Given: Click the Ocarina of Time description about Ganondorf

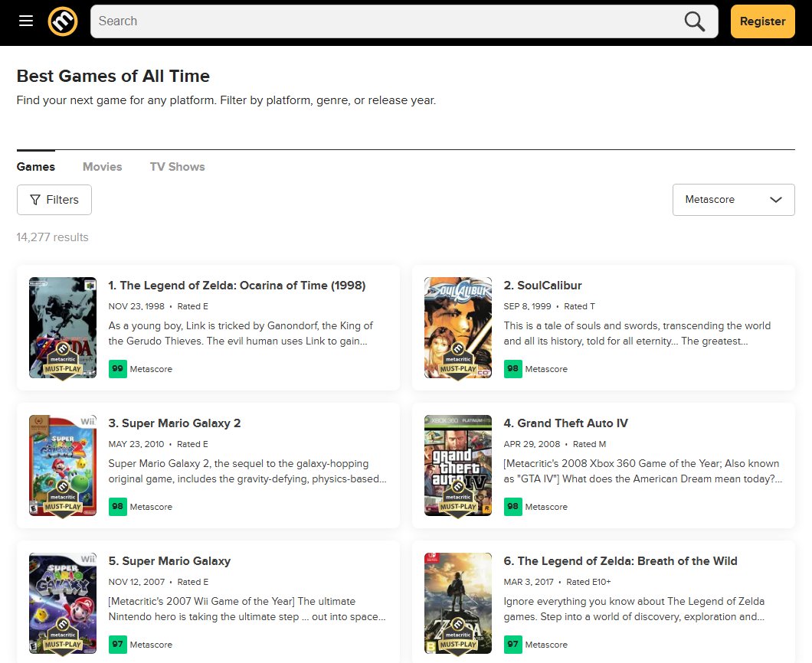Looking at the screenshot, I should (241, 333).
